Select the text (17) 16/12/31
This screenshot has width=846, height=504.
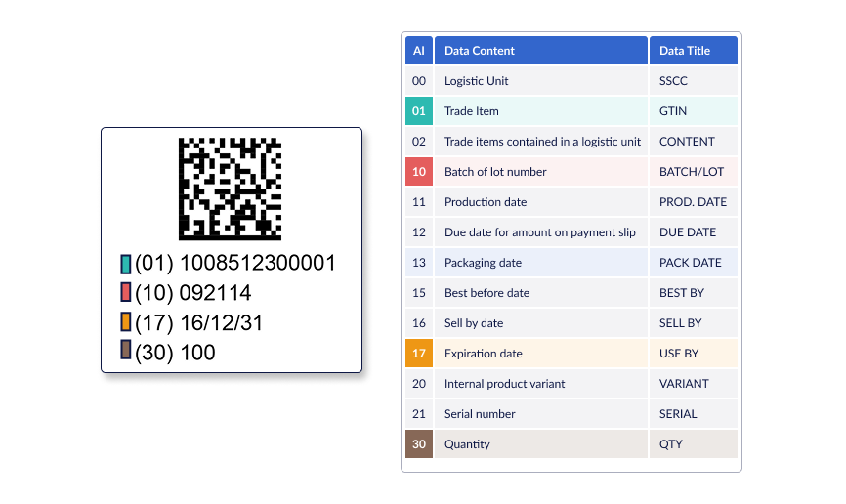click(x=199, y=323)
